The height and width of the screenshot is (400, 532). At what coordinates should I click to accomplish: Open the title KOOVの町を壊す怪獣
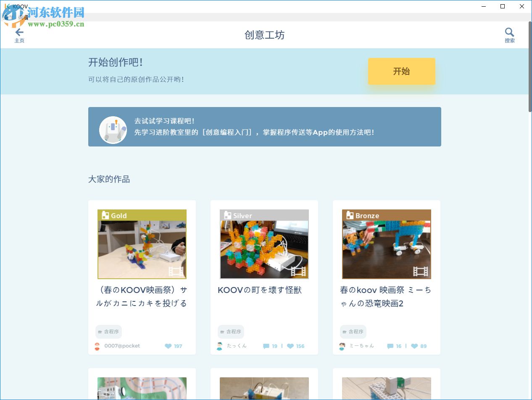(x=260, y=290)
